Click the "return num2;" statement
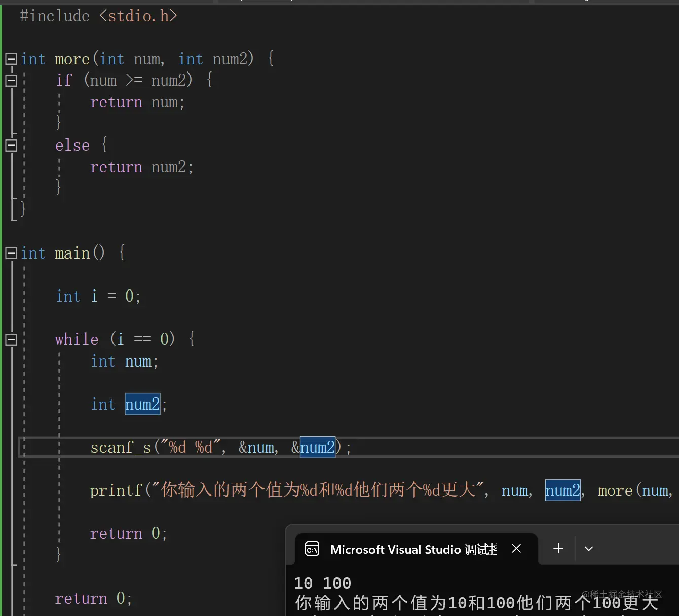The height and width of the screenshot is (616, 679). pos(142,167)
